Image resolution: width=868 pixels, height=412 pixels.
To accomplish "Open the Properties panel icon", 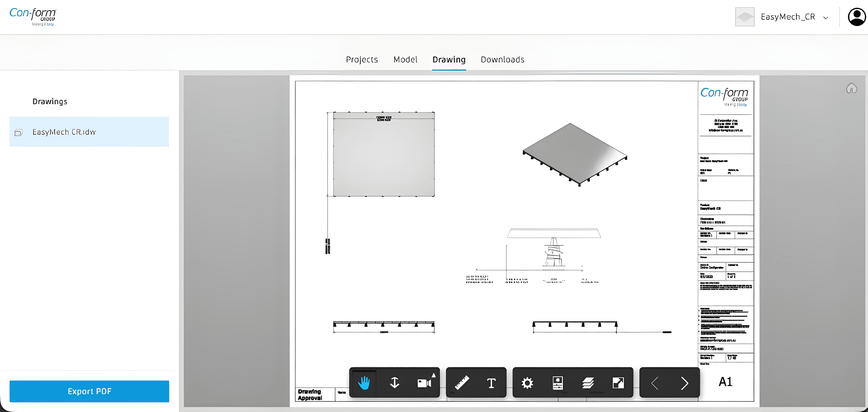I will 558,383.
